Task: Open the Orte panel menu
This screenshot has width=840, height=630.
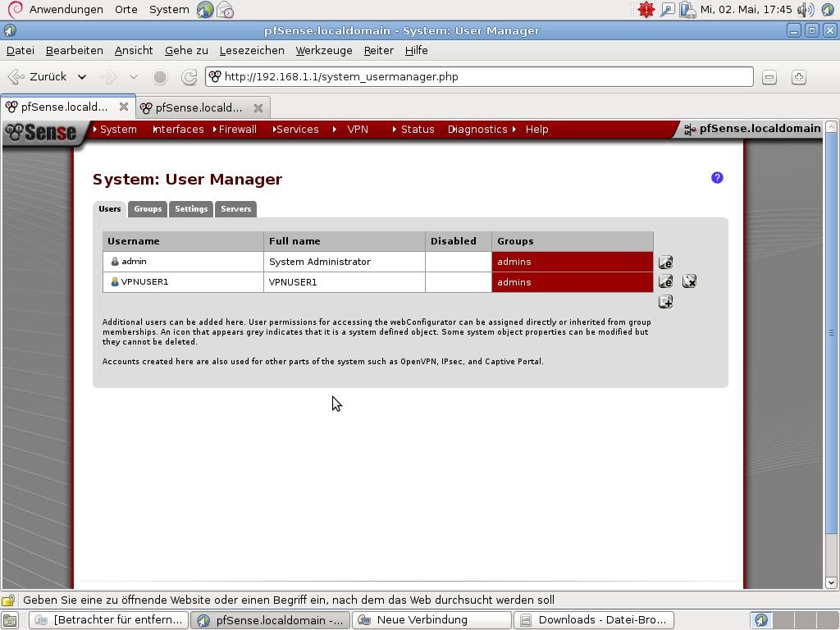Action: [126, 10]
